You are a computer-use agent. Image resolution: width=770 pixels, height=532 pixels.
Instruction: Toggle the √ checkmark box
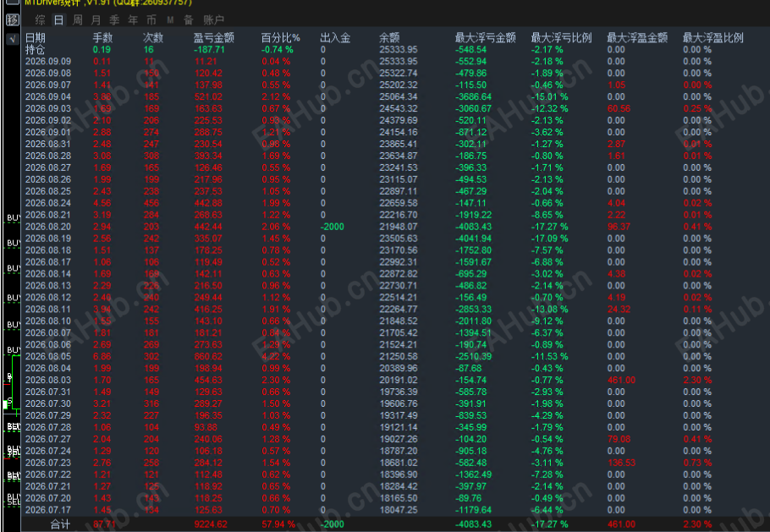click(13, 39)
